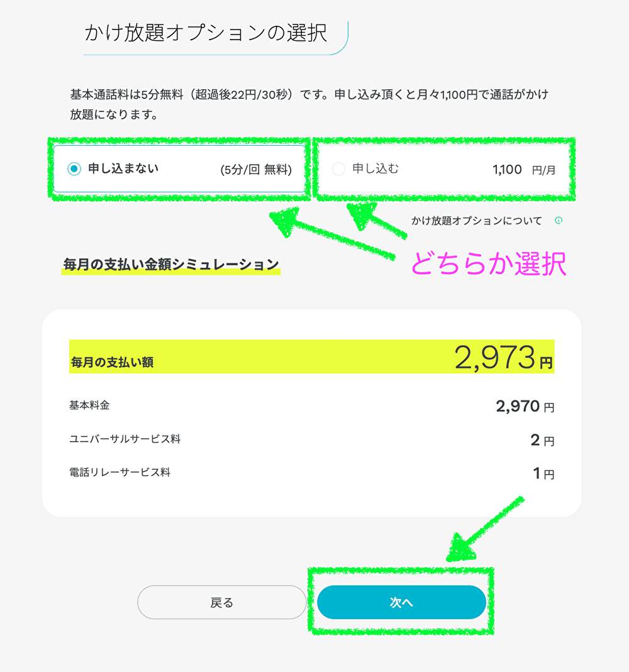This screenshot has width=629, height=672.
Task: Select the 申し込まない radio button
Action: 74,168
